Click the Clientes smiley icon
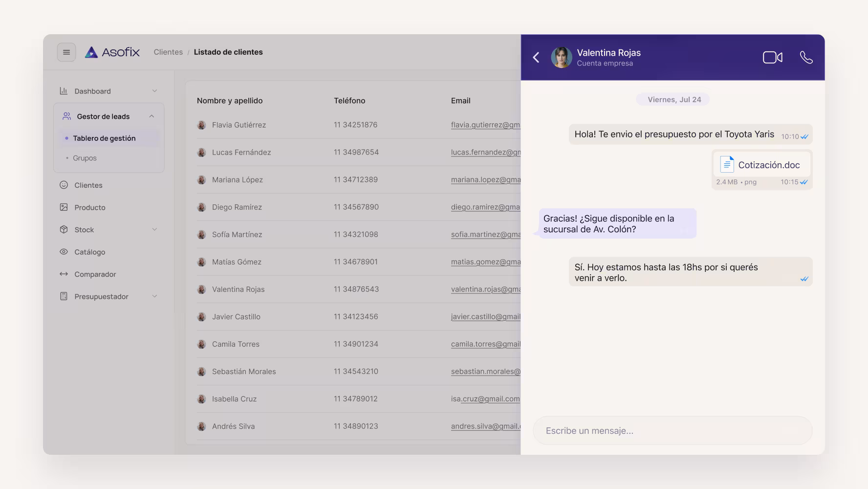This screenshot has height=489, width=868. tap(64, 185)
